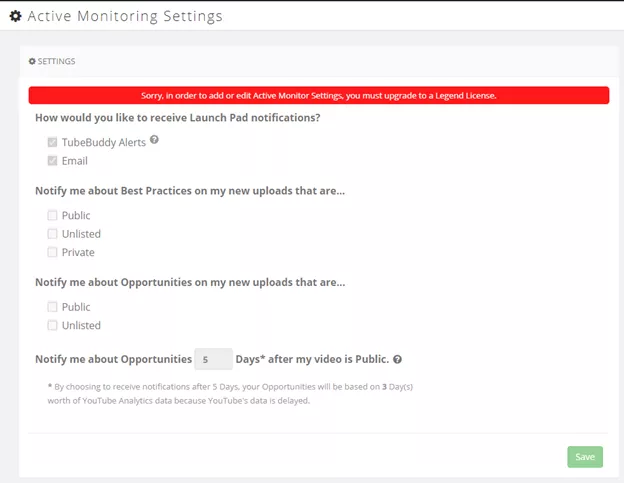
Task: Enable Public under Opportunities on new uploads
Action: pos(53,307)
